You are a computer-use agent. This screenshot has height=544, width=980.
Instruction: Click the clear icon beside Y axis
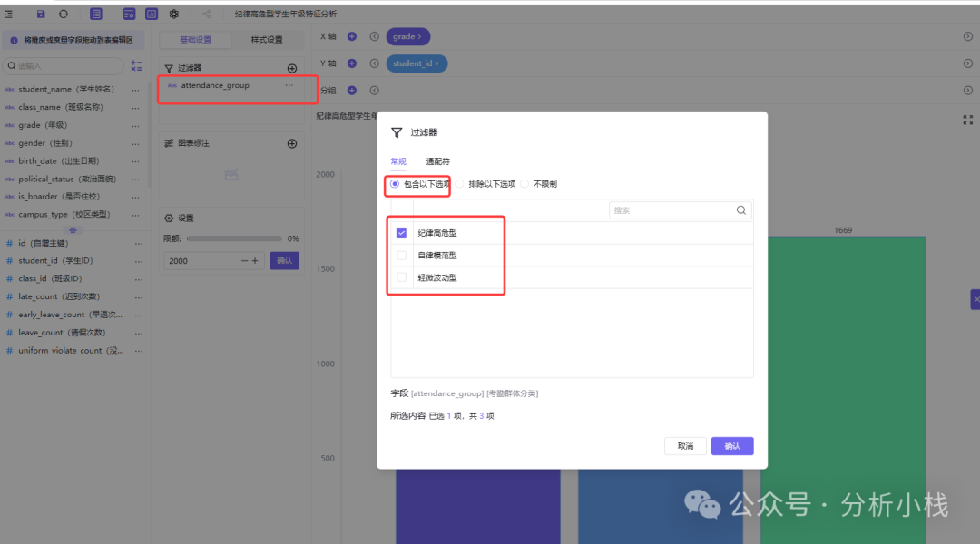click(375, 63)
